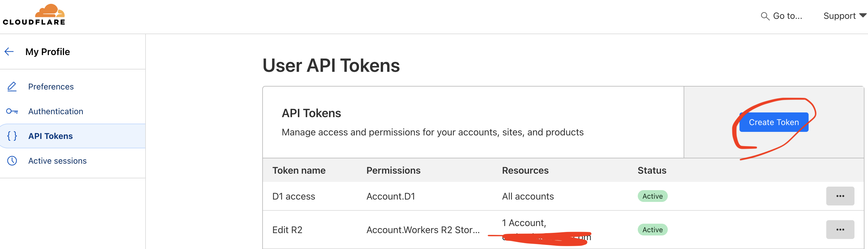Select API Tokens in the sidebar
Screen dimensions: 868x249
click(51, 136)
